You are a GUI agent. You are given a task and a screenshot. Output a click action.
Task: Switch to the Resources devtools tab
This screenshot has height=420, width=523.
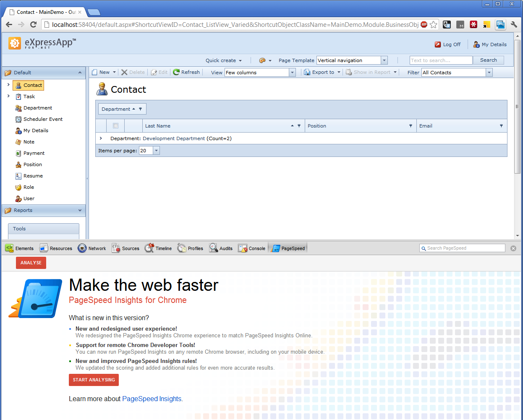56,248
